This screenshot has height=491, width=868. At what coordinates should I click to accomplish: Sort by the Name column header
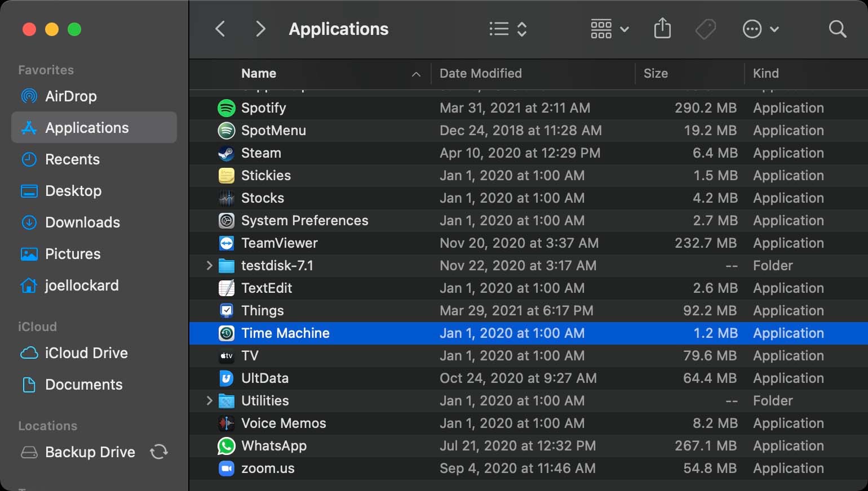coord(259,73)
